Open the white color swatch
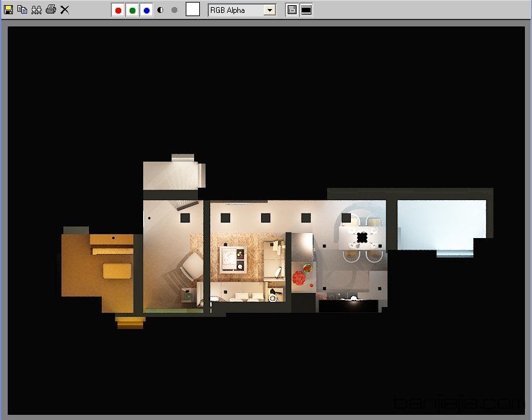Viewport: 532px width, 420px height. click(x=193, y=9)
